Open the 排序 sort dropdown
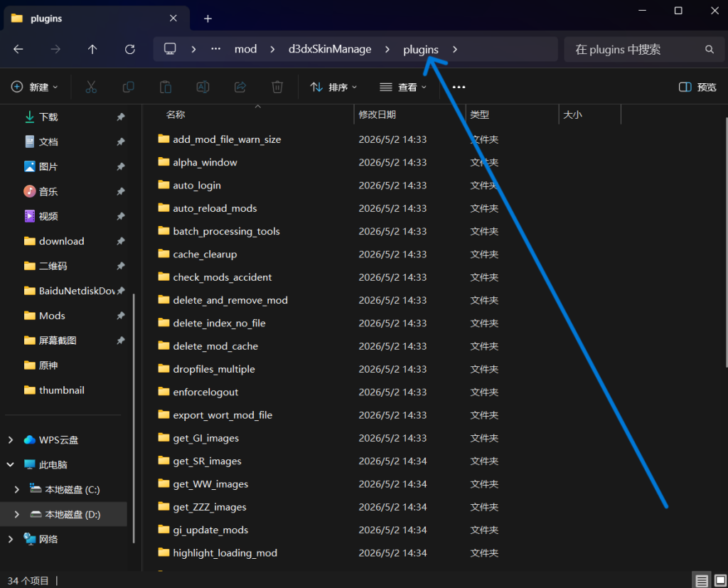Viewport: 728px width, 588px height. pyautogui.click(x=333, y=87)
